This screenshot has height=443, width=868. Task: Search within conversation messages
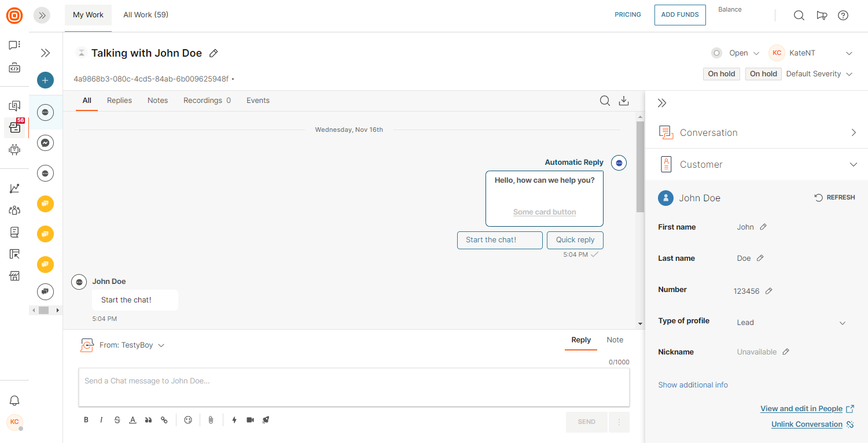(x=605, y=101)
